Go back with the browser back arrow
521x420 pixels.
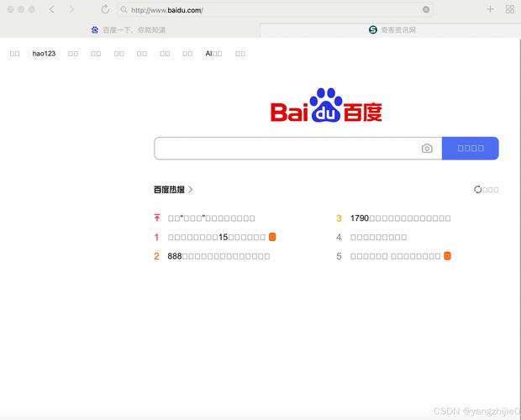[x=51, y=9]
